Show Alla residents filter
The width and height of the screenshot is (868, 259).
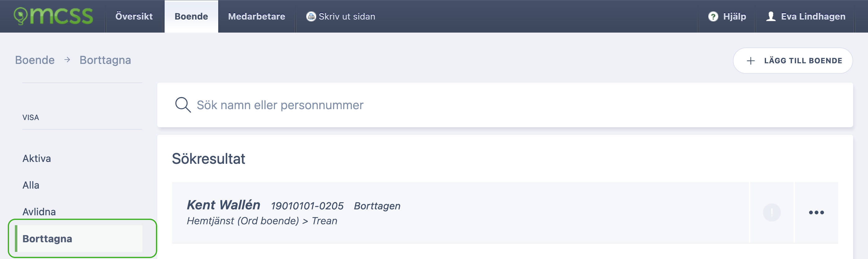(x=31, y=185)
